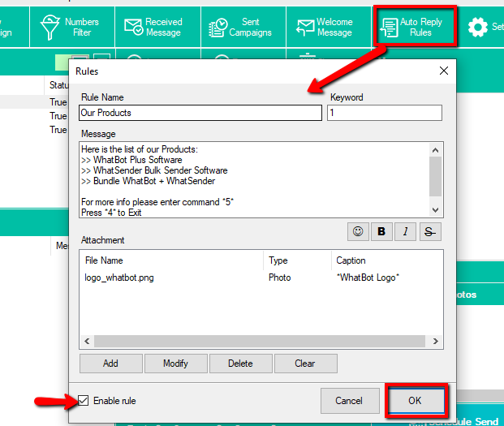Click the Modify attachment button
The width and height of the screenshot is (504, 426).
click(x=175, y=364)
